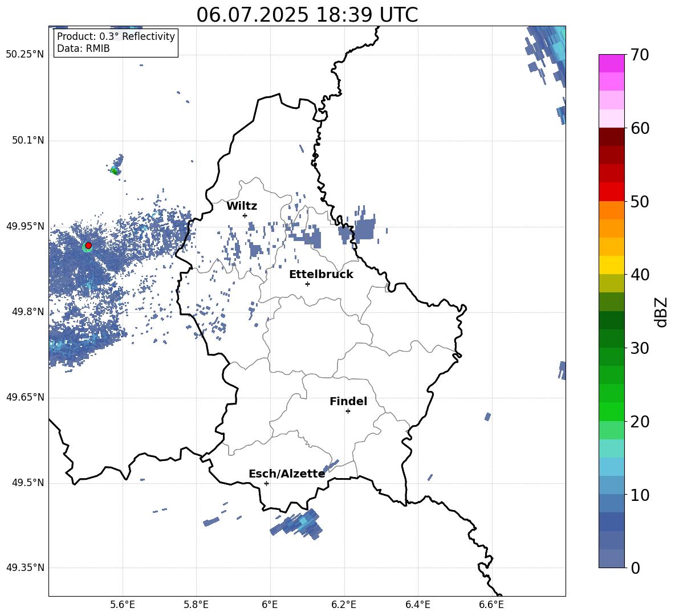Click the 49.95°N latitude label
The height and width of the screenshot is (616, 675).
tap(25, 226)
